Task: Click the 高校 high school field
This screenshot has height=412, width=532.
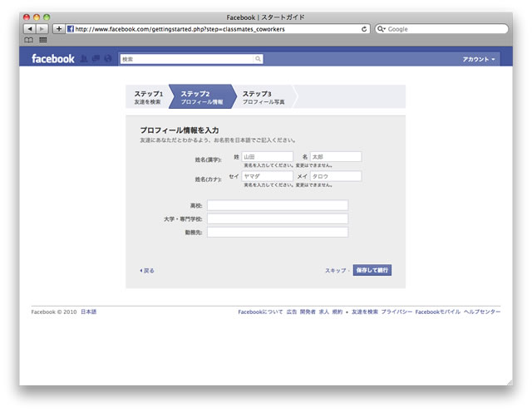Action: pyautogui.click(x=278, y=205)
